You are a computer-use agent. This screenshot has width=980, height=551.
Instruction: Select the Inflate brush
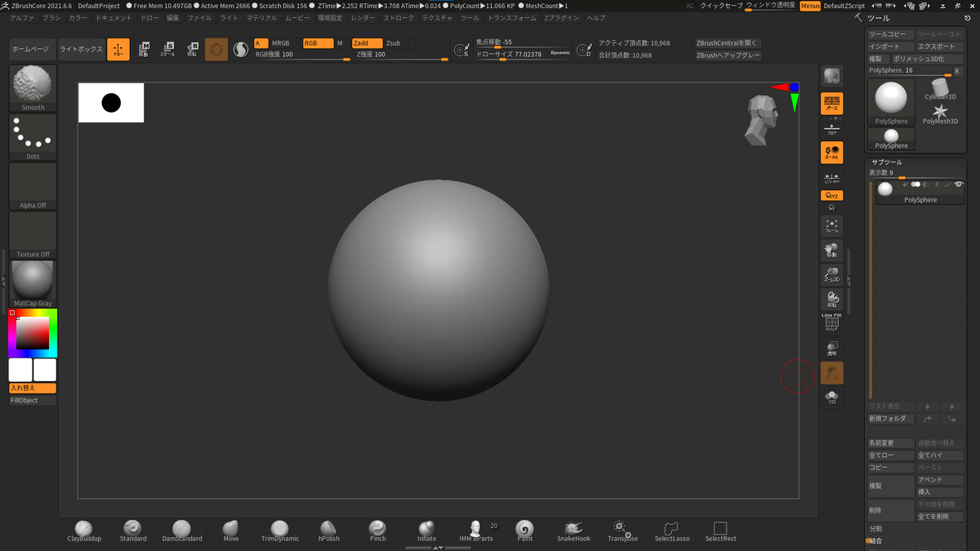click(x=426, y=531)
